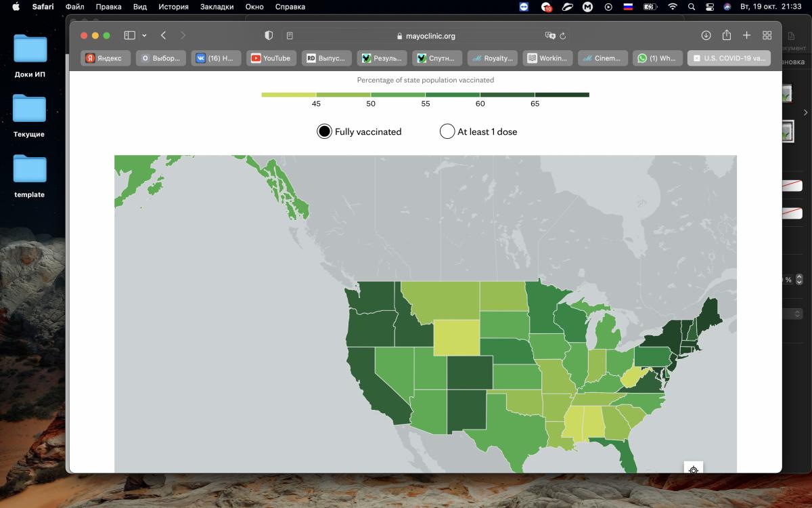Switch to the YouTube tab
The width and height of the screenshot is (812, 508).
pyautogui.click(x=271, y=58)
